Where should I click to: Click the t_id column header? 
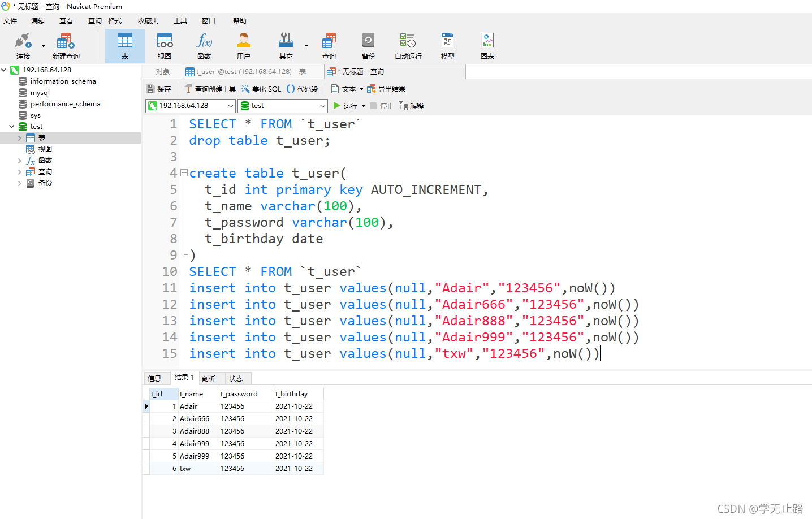point(164,394)
